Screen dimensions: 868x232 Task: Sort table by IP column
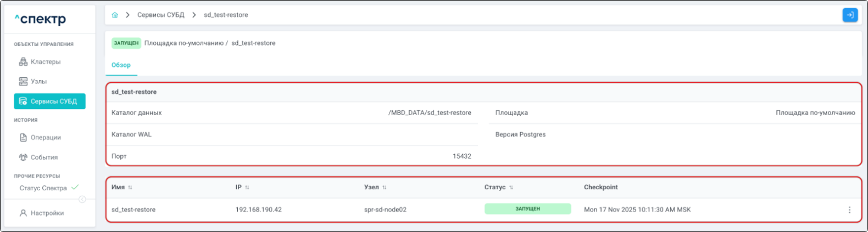[247, 188]
